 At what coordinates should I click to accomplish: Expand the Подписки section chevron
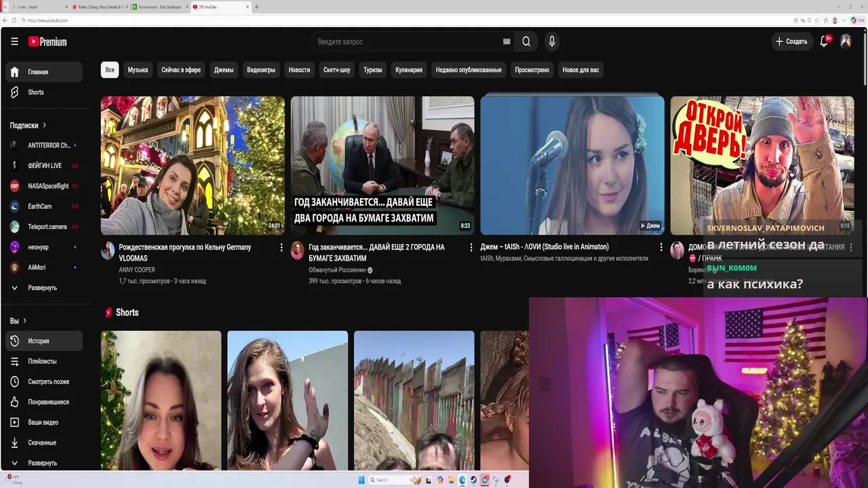click(45, 125)
